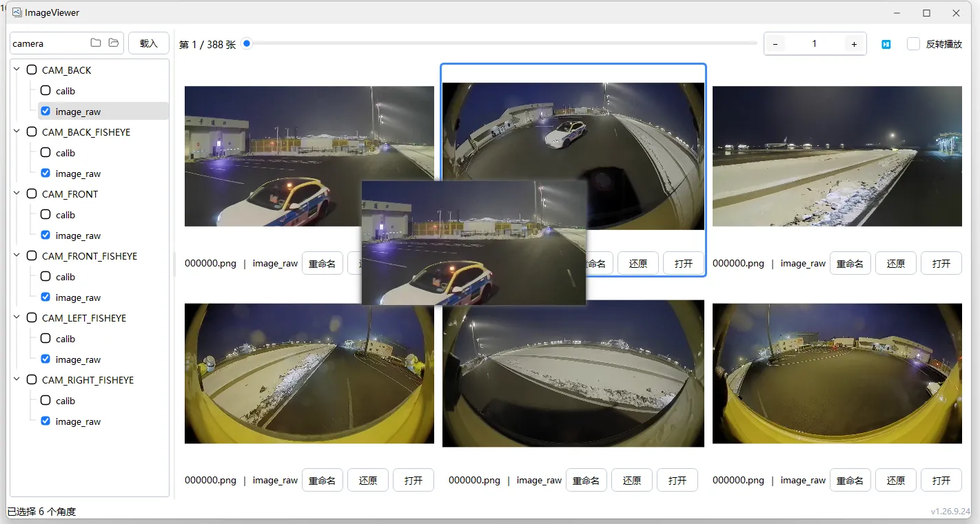
Task: Select the CAM_FRONT label in tree
Action: click(x=70, y=194)
